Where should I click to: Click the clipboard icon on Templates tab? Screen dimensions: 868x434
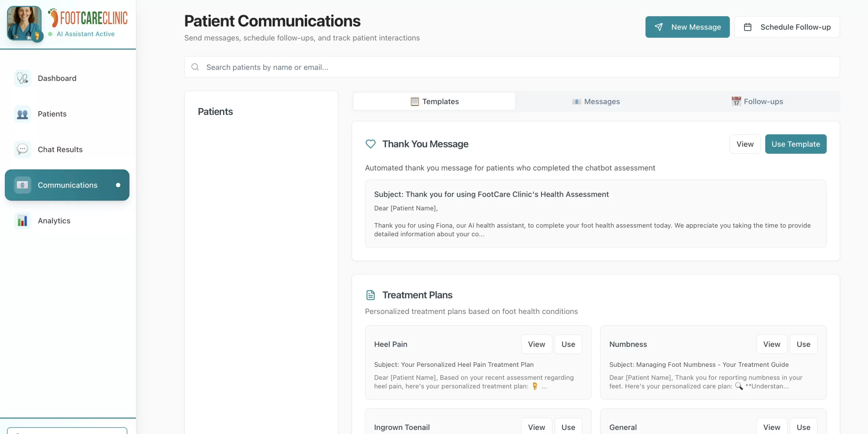coord(415,101)
